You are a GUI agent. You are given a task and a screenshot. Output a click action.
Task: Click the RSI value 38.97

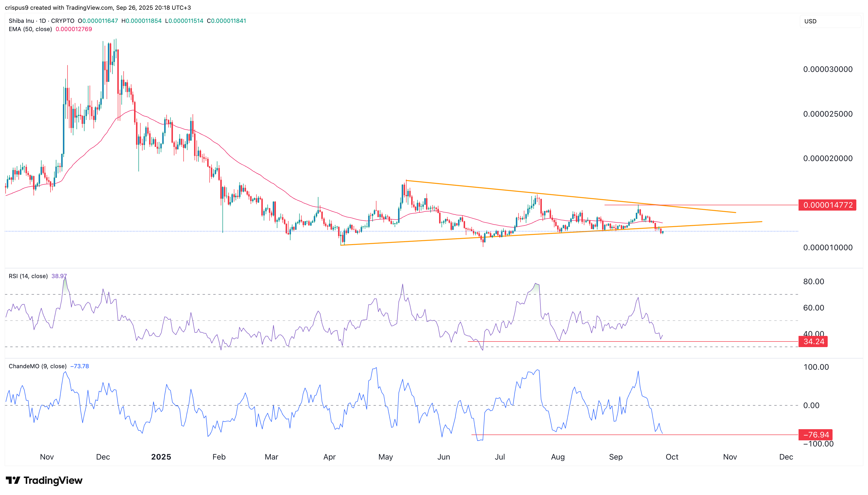[59, 276]
